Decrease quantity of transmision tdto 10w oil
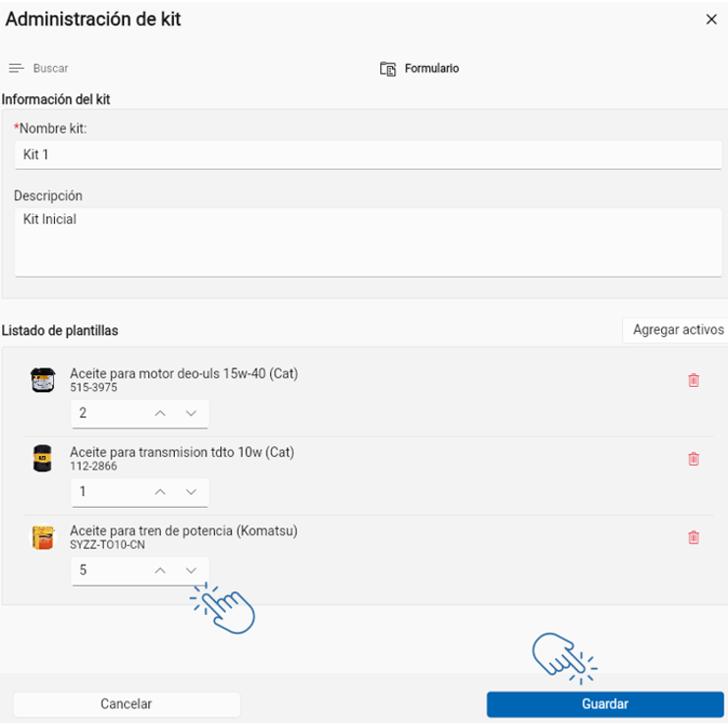The width and height of the screenshot is (728, 723). [191, 492]
